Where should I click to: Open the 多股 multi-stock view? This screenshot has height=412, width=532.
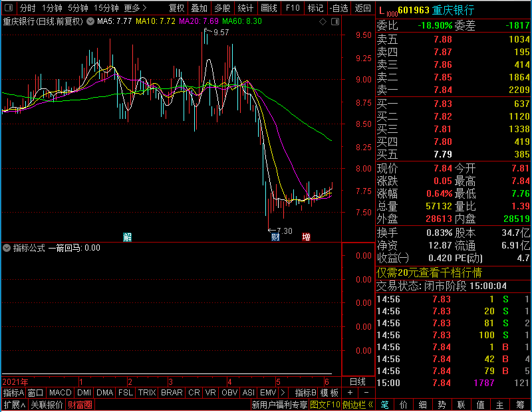pyautogui.click(x=222, y=8)
